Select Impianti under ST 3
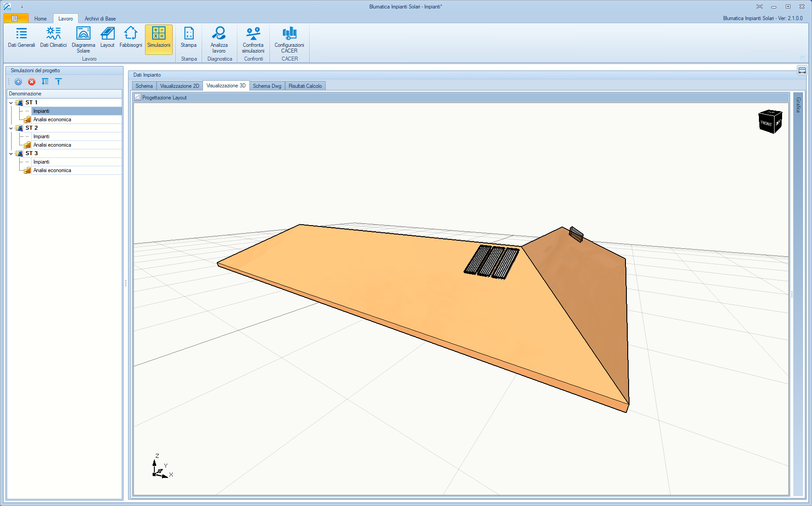The width and height of the screenshot is (812, 506). coord(41,162)
